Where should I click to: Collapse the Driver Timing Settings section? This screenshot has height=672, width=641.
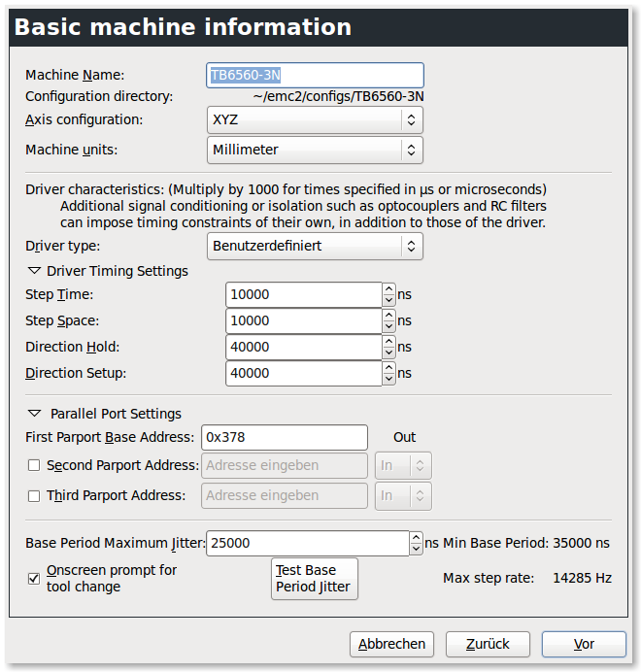click(35, 271)
